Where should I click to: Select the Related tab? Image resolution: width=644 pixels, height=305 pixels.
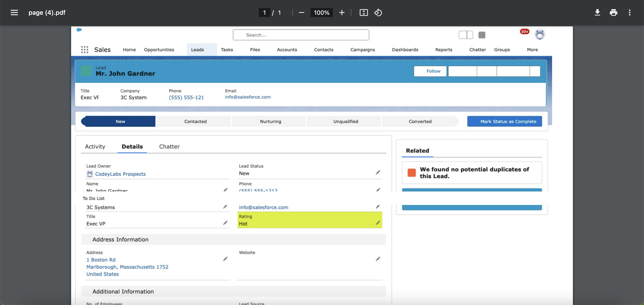[417, 150]
